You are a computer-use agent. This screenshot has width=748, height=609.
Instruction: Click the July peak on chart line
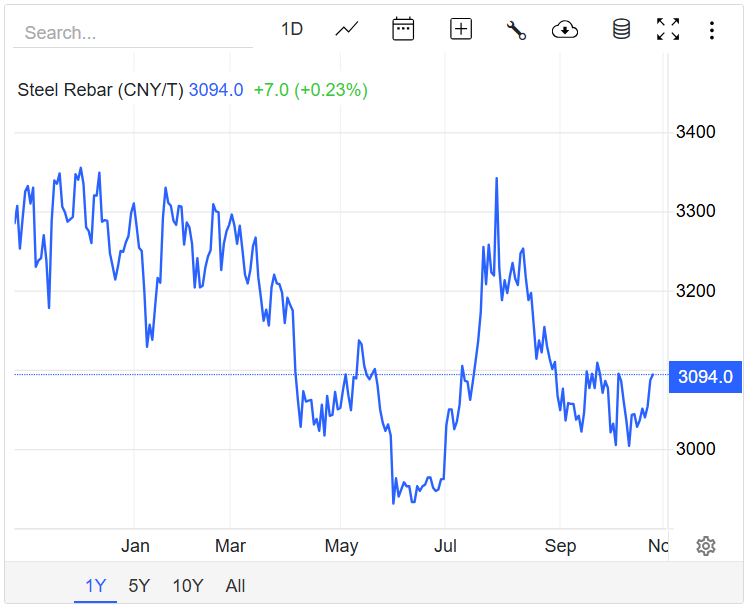(x=496, y=180)
